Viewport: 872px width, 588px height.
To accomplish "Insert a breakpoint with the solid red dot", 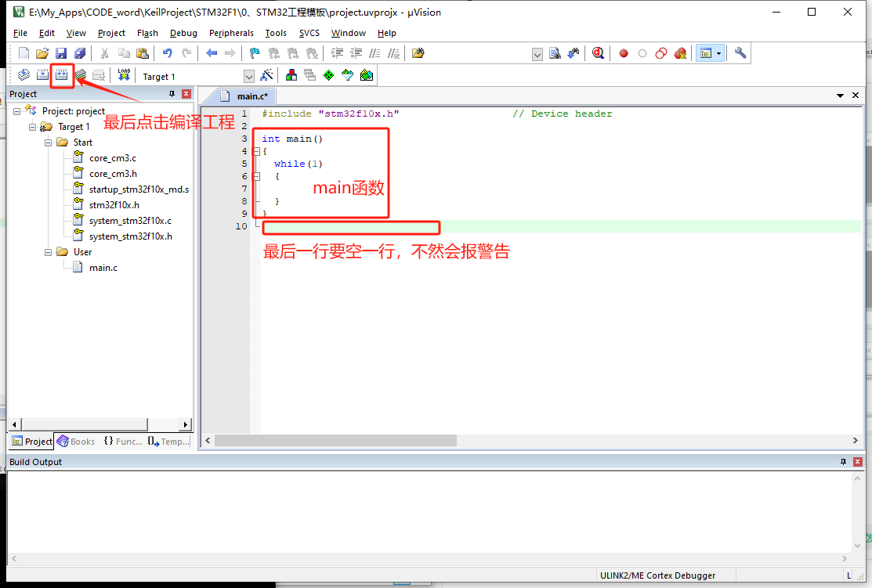I will click(624, 53).
